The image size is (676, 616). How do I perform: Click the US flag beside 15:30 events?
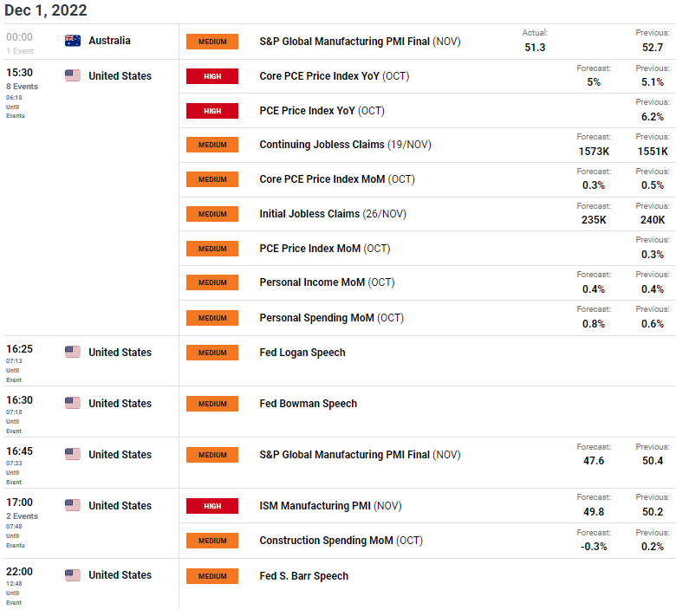(73, 75)
